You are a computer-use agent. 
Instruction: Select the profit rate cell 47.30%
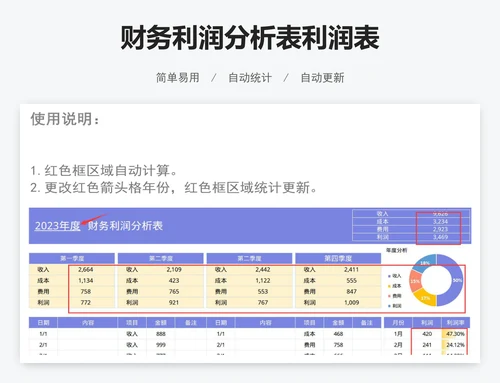(455, 334)
